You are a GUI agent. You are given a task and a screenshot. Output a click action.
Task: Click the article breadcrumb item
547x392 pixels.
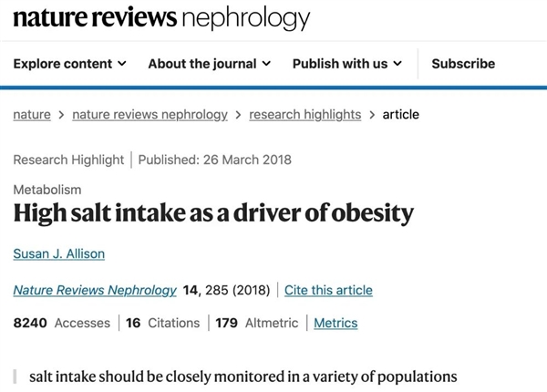400,115
